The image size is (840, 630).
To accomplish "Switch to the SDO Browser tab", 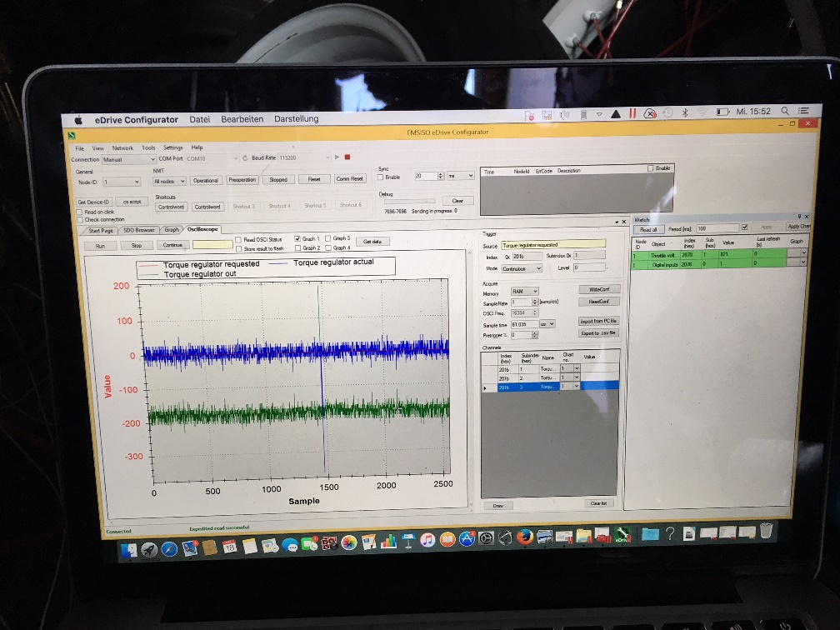I will click(138, 229).
